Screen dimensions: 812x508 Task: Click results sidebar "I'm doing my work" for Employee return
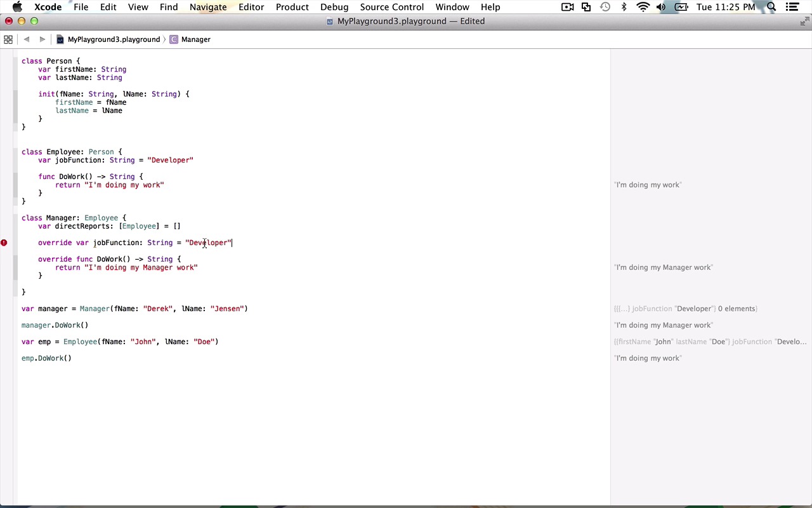(x=648, y=185)
